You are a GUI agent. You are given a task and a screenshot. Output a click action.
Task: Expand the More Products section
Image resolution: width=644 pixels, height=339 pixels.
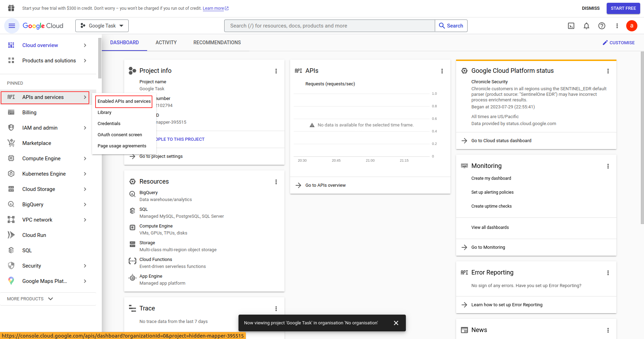(x=30, y=299)
